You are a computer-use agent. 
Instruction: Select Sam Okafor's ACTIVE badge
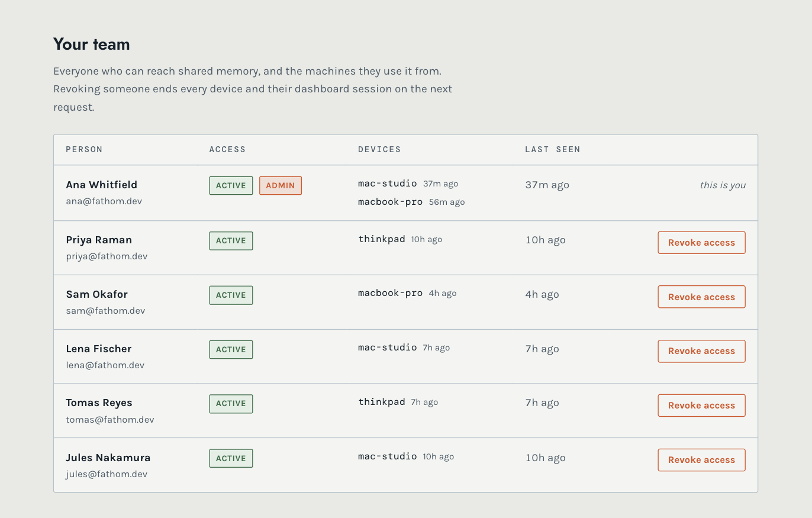(231, 295)
